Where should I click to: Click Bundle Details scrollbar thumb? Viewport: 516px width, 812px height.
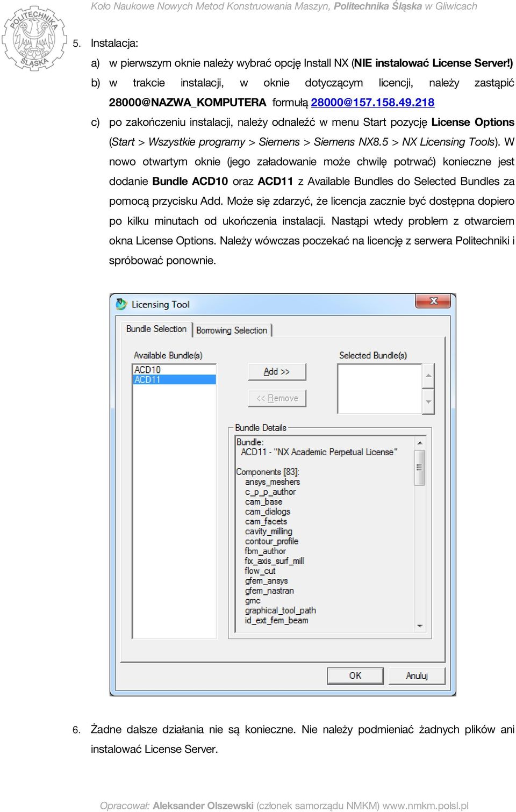pyautogui.click(x=420, y=467)
